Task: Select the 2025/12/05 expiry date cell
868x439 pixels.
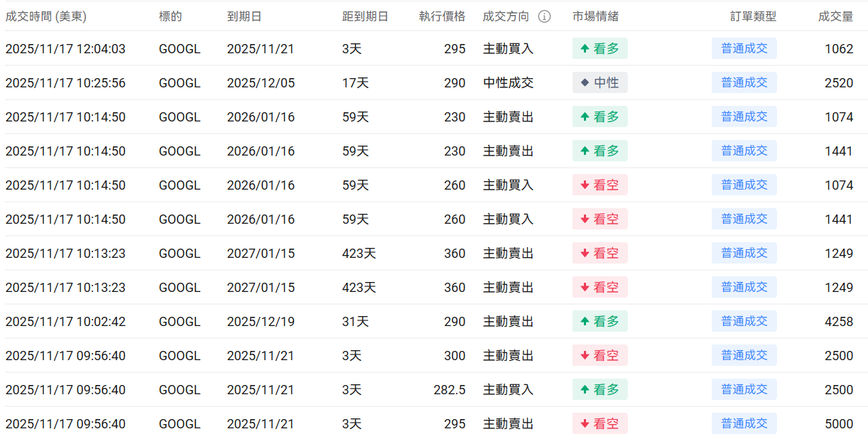Action: pyautogui.click(x=261, y=83)
